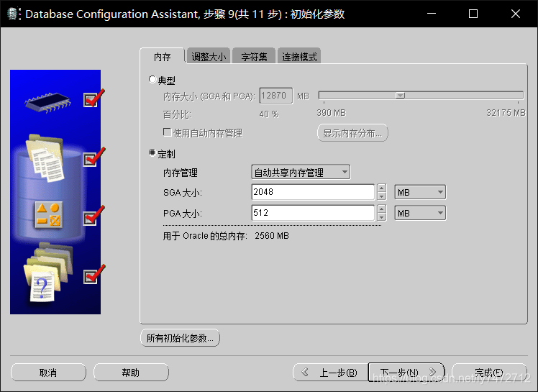
Task: Click the 取消 button
Action: tap(48, 373)
